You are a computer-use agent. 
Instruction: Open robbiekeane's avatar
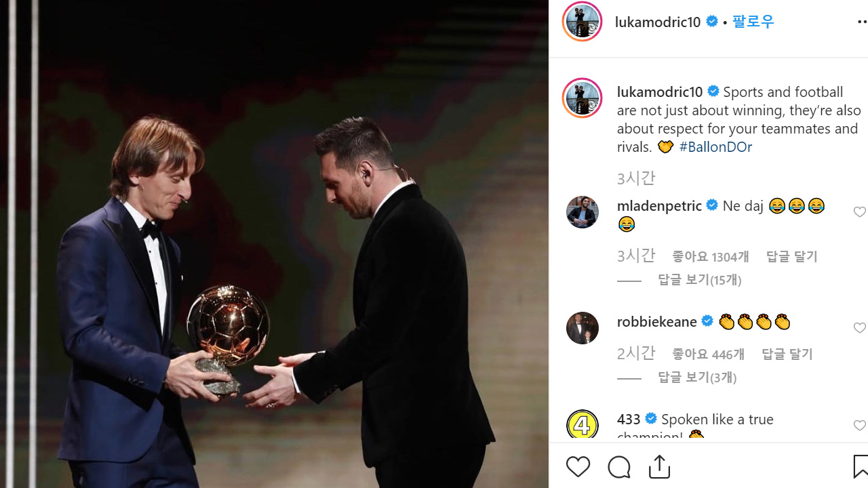point(582,328)
